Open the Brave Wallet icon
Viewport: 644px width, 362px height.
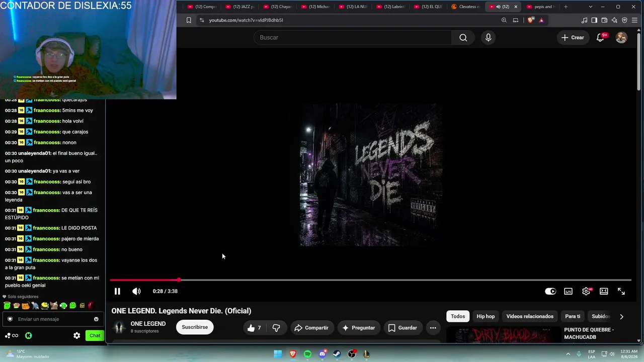pyautogui.click(x=604, y=20)
